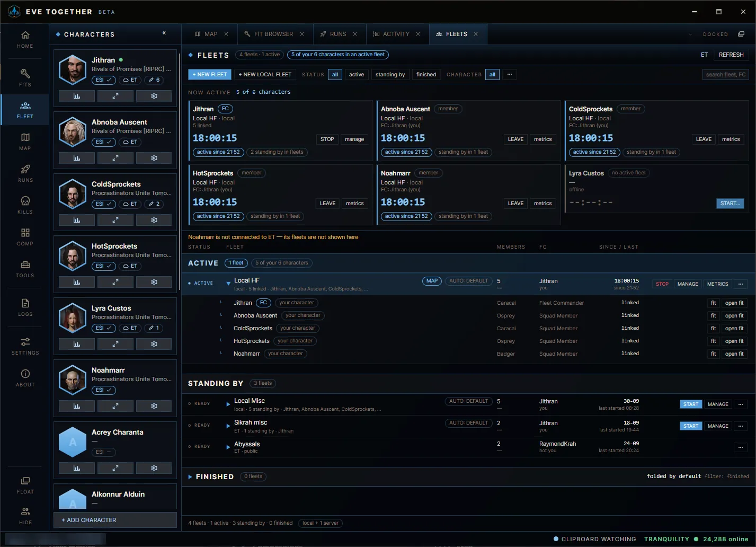
Task: Expand HotSprockets card with arrows icon
Action: [115, 282]
